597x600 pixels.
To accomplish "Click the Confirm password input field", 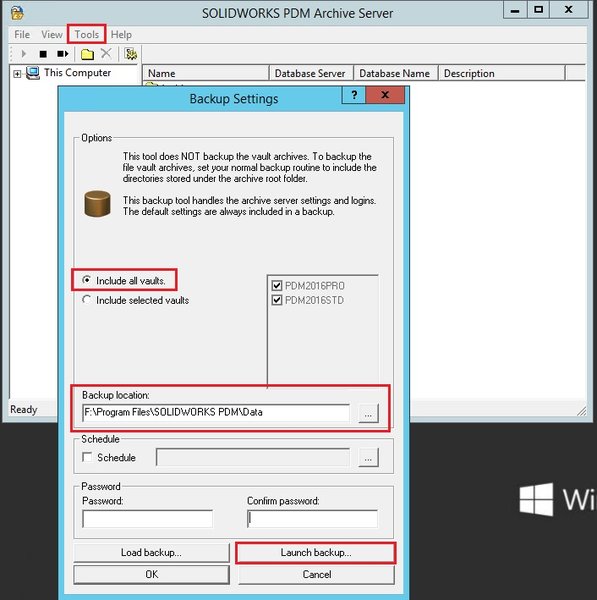I will pyautogui.click(x=312, y=519).
